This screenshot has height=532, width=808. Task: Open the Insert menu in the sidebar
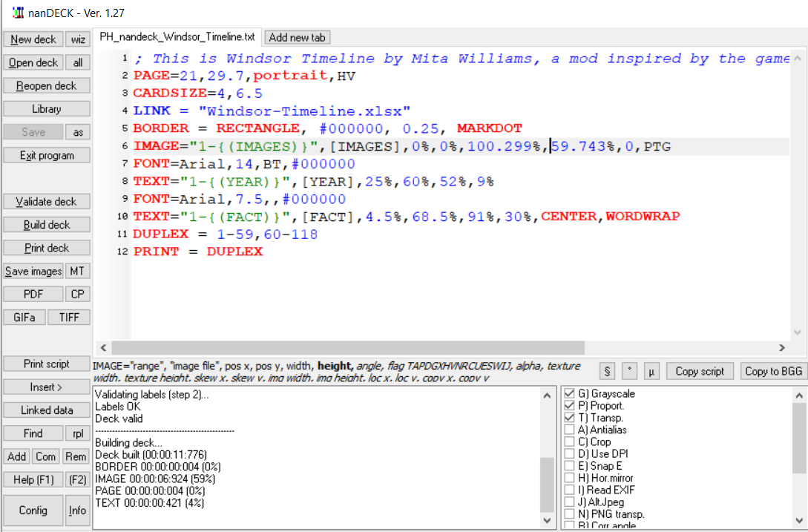[47, 387]
